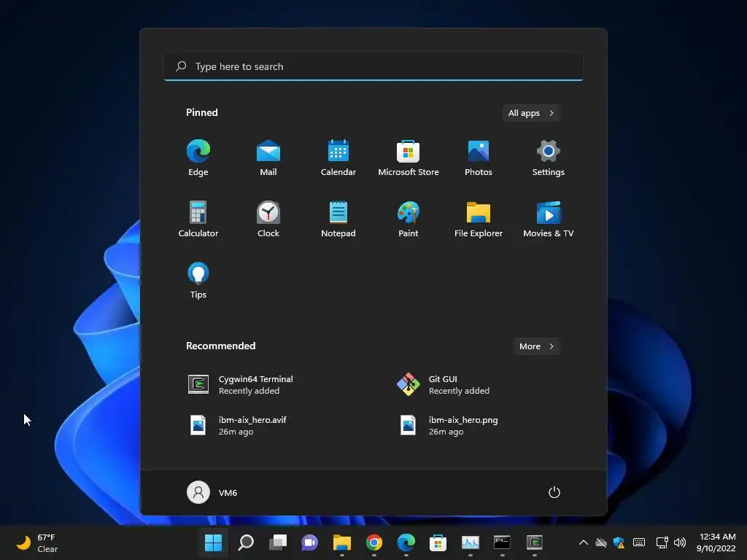Viewport: 747px width, 560px height.
Task: Launch Mail from pinned apps
Action: [x=268, y=158]
